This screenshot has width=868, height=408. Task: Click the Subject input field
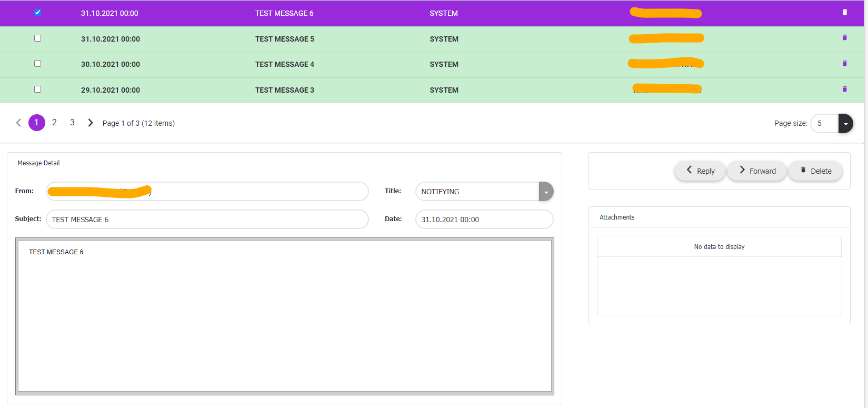click(207, 220)
